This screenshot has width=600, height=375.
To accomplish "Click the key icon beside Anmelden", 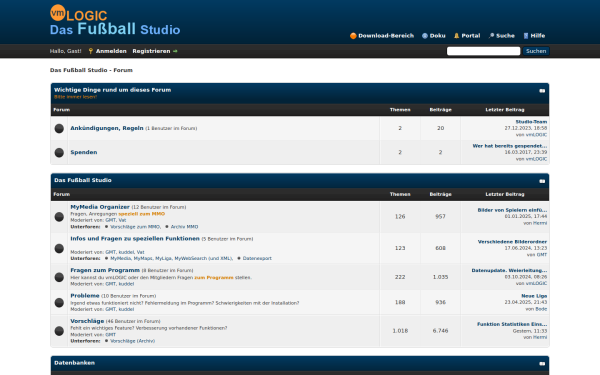I will 91,51.
